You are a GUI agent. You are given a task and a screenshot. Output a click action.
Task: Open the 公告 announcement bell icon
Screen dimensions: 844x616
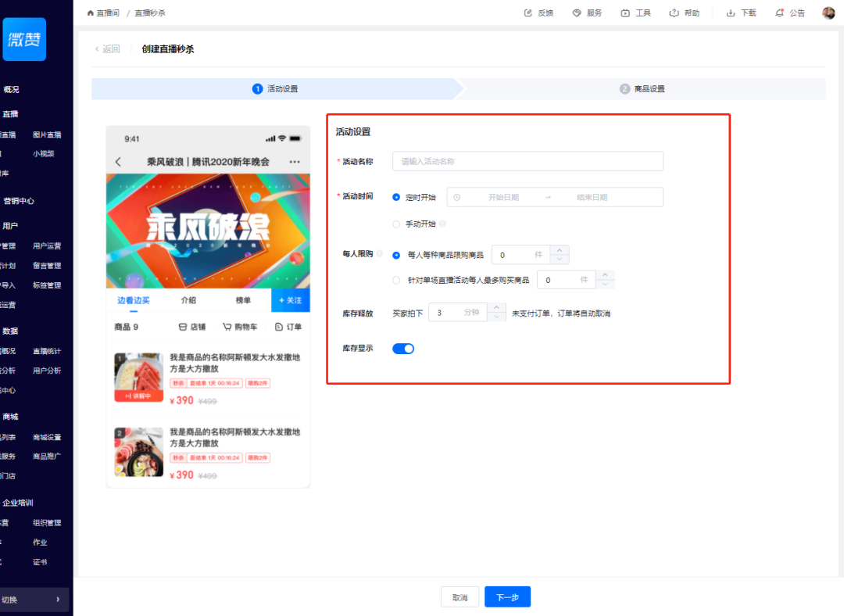click(779, 13)
